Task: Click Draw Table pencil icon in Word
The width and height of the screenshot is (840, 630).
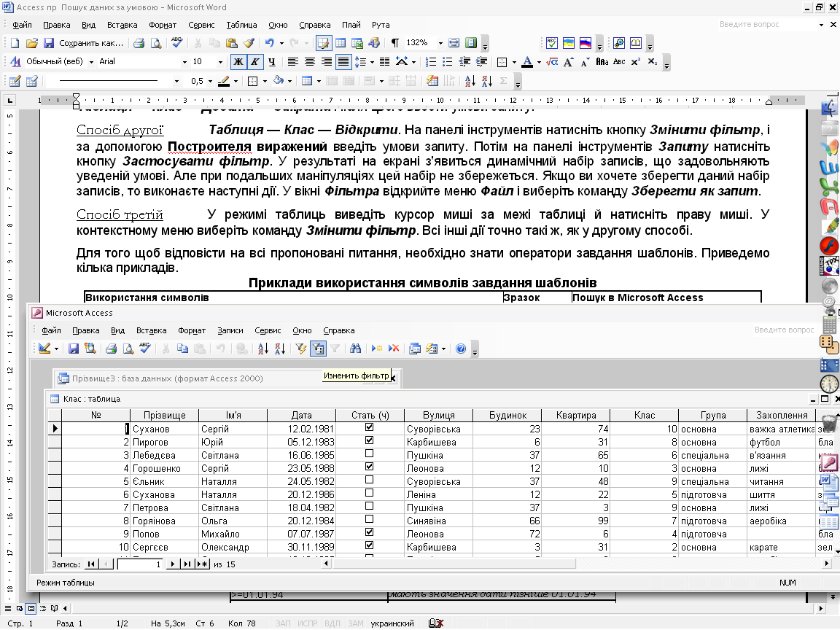Action: (x=15, y=82)
